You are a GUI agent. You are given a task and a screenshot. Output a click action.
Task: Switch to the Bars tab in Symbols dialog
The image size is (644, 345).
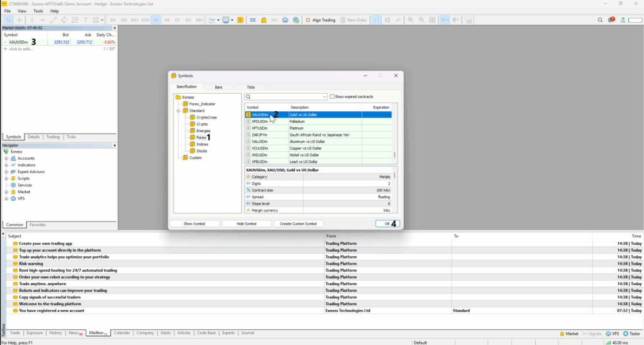click(218, 87)
